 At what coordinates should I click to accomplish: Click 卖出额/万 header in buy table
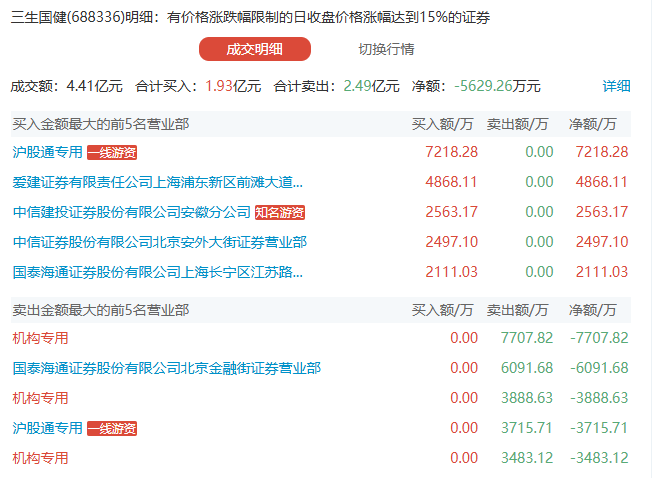(517, 124)
